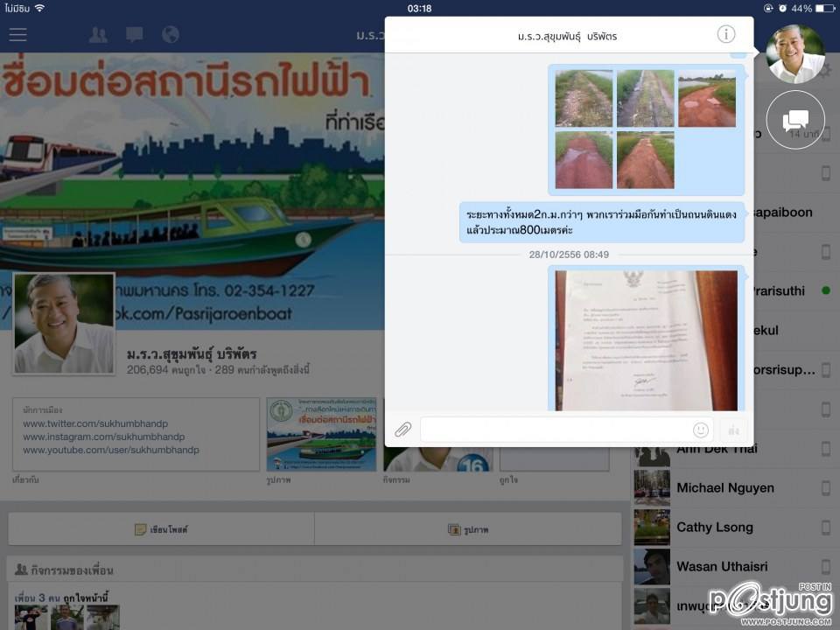The width and height of the screenshot is (840, 630).
Task: Tap the message about 800 meters road
Action: [x=602, y=222]
